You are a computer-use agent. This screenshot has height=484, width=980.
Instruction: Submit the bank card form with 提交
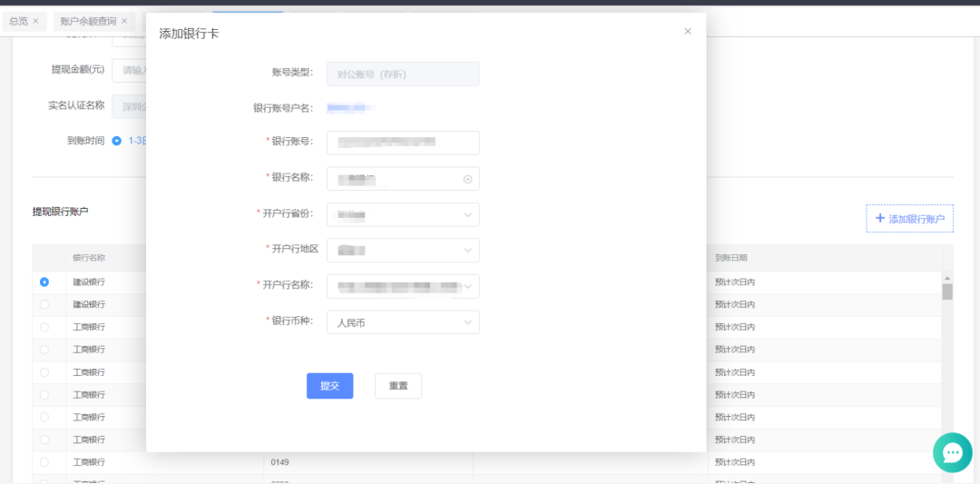(x=330, y=386)
